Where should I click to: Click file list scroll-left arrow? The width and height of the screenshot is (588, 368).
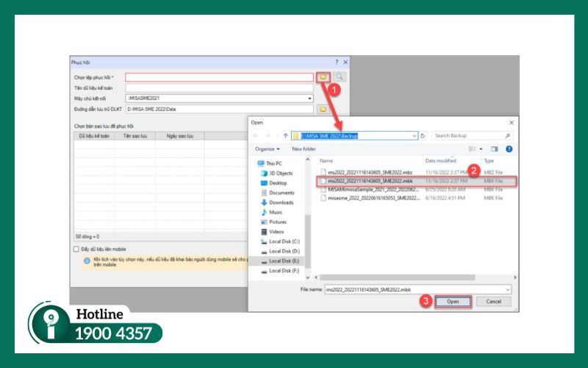pos(316,277)
